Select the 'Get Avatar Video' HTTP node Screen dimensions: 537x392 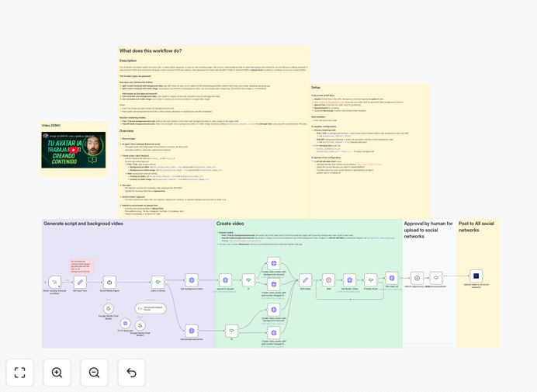click(349, 280)
